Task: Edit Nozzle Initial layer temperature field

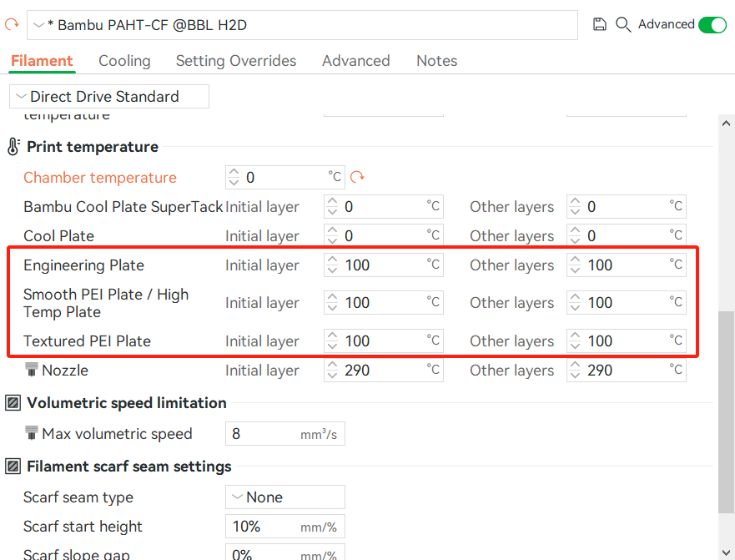Action: [384, 370]
